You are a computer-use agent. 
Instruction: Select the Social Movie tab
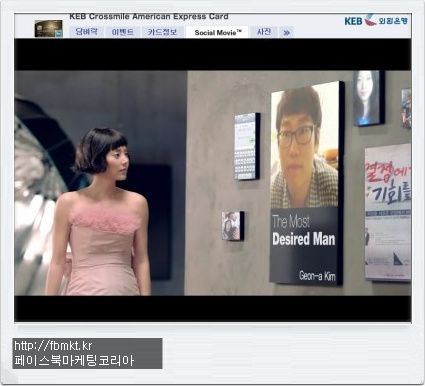click(x=217, y=32)
